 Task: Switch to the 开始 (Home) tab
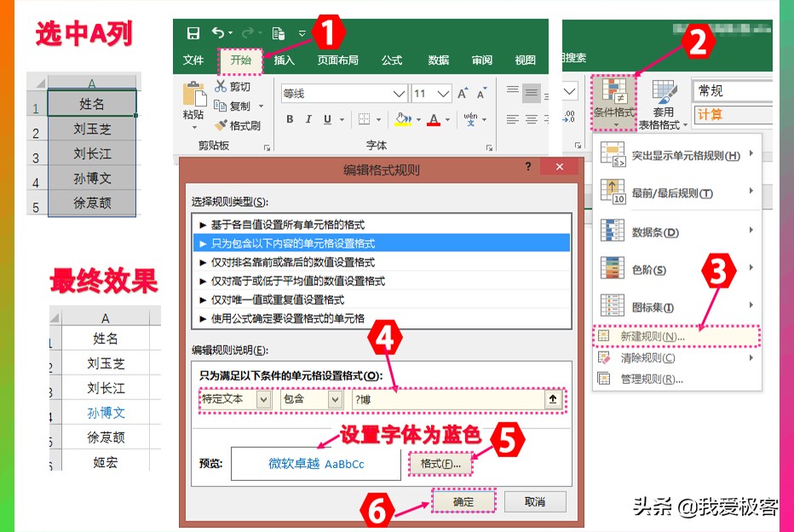[241, 60]
